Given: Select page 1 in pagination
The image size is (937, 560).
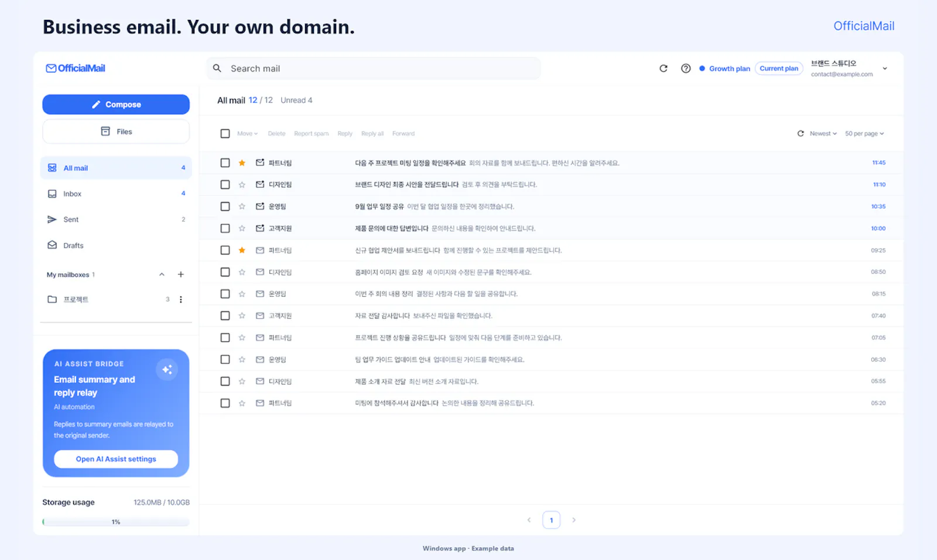Looking at the screenshot, I should pyautogui.click(x=551, y=520).
